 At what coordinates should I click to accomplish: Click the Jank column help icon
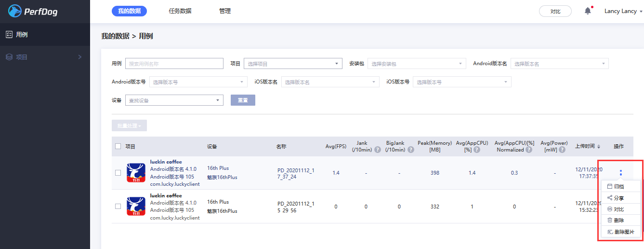(x=377, y=150)
